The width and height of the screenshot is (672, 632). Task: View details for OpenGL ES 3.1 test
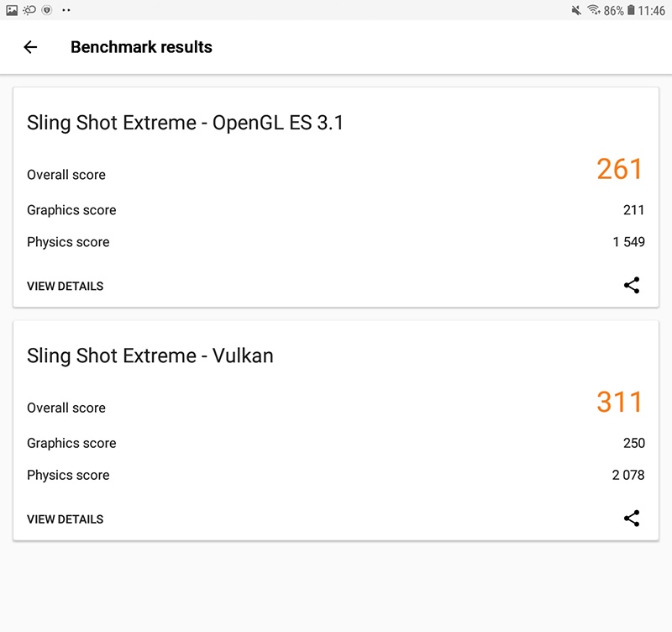tap(65, 286)
